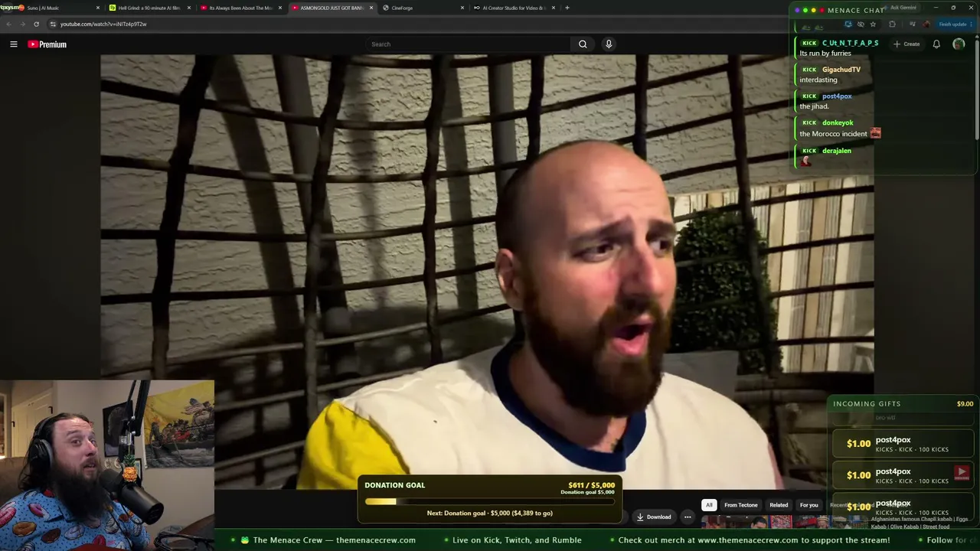
Task: Click the YouTube search magnifier button
Action: point(583,44)
